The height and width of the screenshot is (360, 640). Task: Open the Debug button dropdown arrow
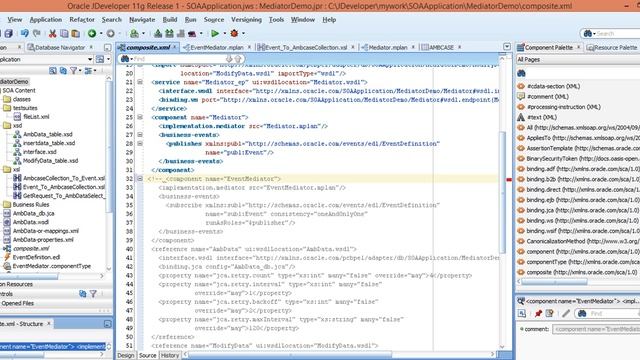click(244, 33)
